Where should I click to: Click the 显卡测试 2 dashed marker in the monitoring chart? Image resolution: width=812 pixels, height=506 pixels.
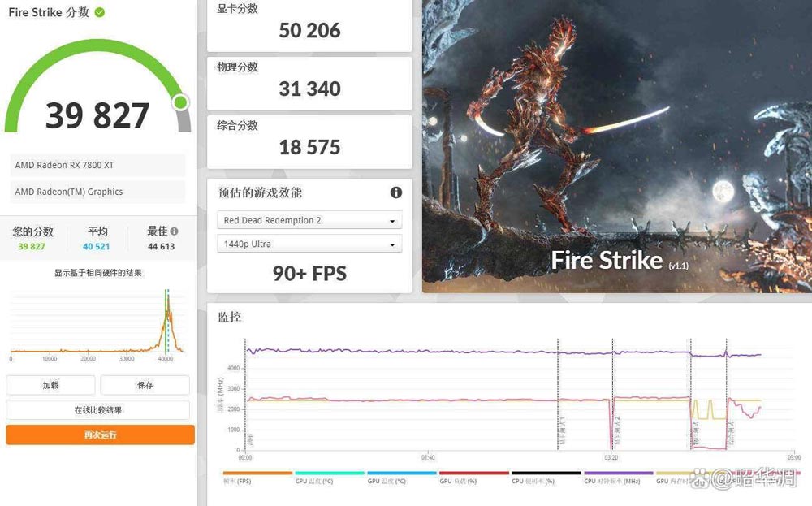612,394
